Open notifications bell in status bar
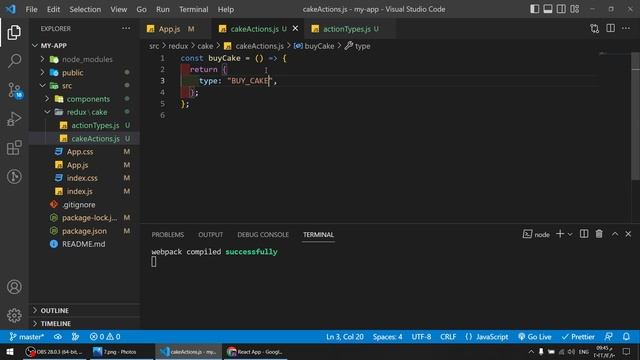 coord(626,337)
